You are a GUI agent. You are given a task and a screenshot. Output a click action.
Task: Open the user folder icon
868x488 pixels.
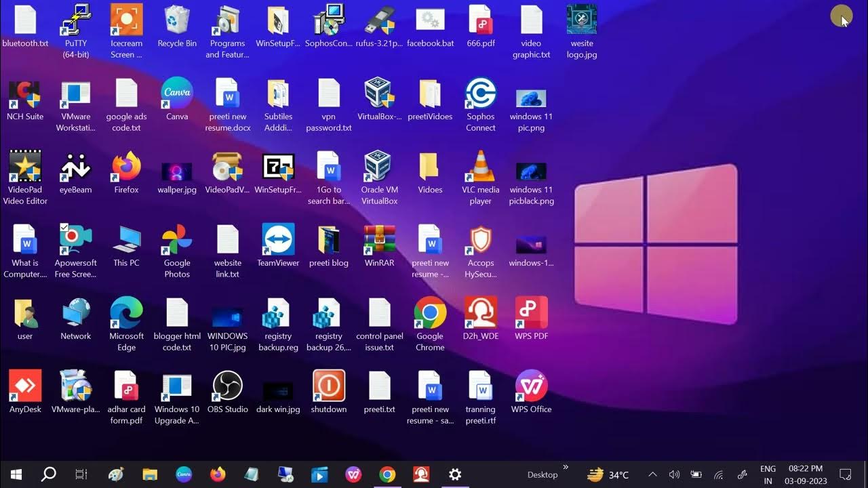click(x=25, y=313)
